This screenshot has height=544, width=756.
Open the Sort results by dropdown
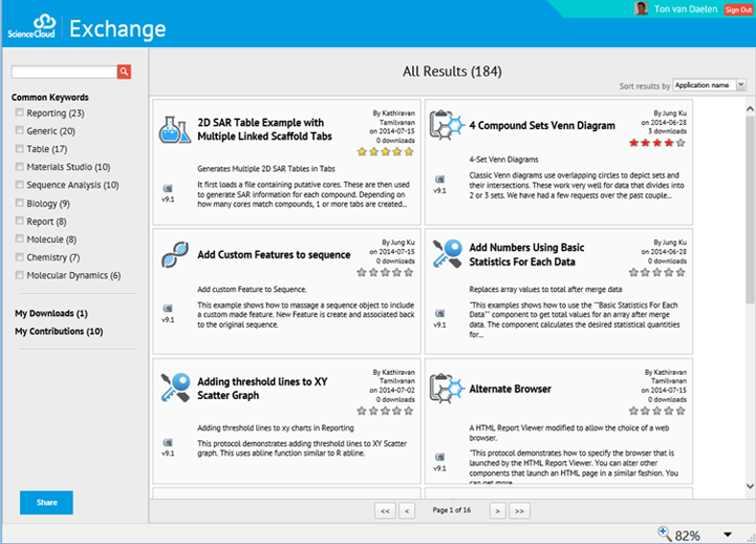pos(710,86)
